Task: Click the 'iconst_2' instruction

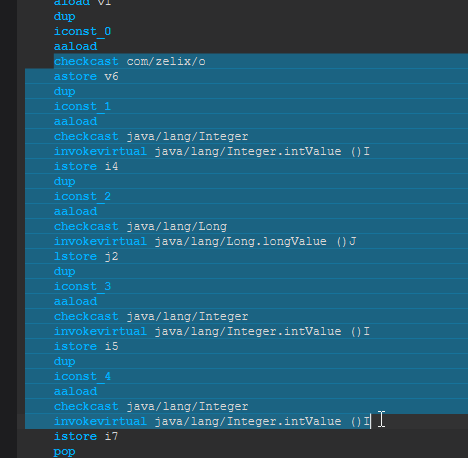Action: [82, 196]
